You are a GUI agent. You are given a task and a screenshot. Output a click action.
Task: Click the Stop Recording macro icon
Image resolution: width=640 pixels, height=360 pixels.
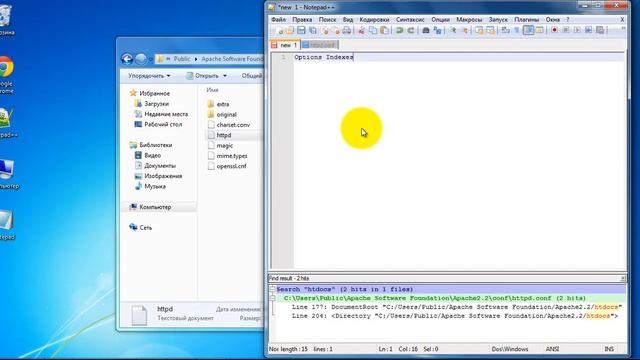coord(566,30)
